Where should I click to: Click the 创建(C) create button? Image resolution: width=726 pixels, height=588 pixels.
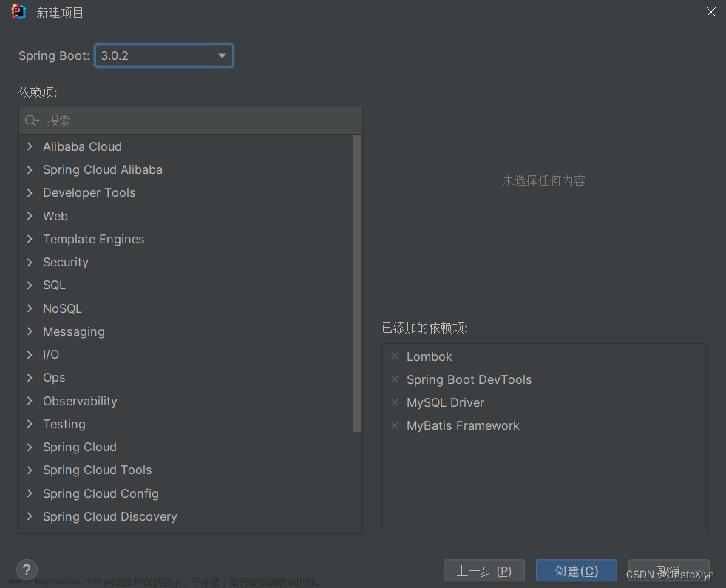577,570
